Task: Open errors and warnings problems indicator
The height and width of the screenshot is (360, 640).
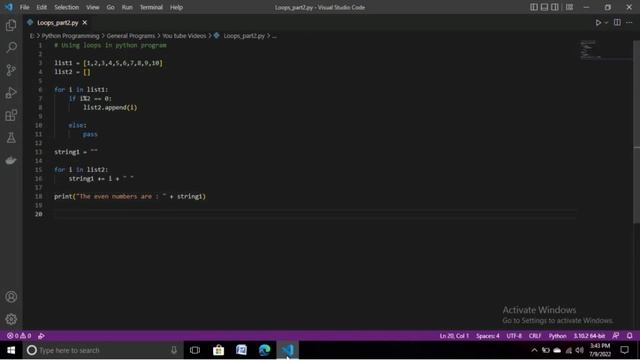Action: coord(19,336)
